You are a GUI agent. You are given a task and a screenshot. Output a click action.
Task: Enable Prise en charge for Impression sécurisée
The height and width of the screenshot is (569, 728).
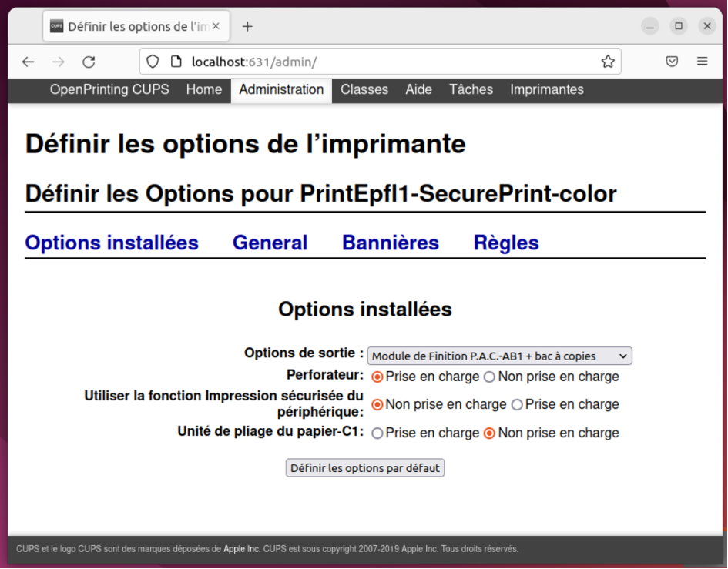(517, 405)
